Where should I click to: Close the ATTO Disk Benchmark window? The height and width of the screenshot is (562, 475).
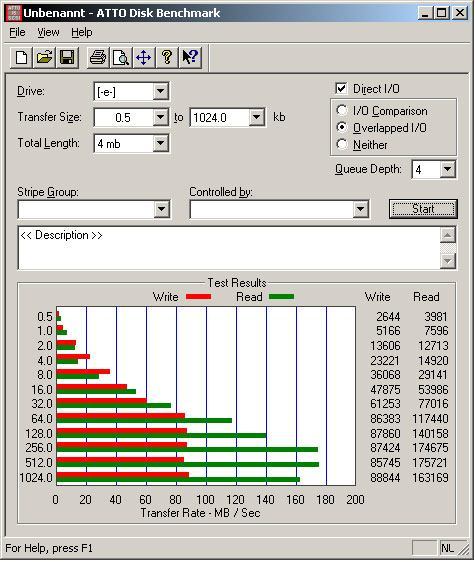tap(460, 13)
